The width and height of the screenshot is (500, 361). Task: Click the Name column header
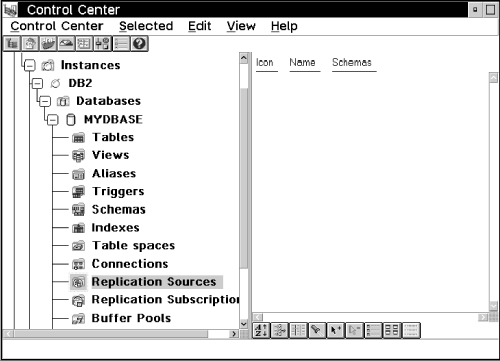coord(302,62)
